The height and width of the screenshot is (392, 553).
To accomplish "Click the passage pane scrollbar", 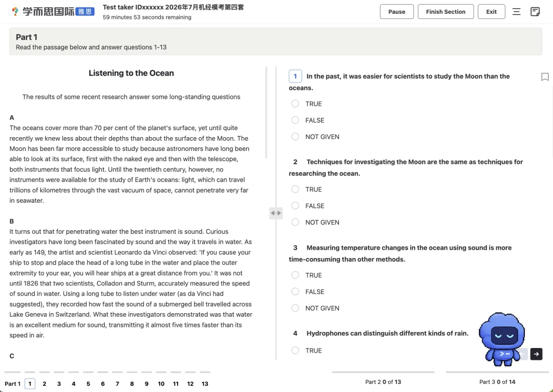I will [x=266, y=113].
